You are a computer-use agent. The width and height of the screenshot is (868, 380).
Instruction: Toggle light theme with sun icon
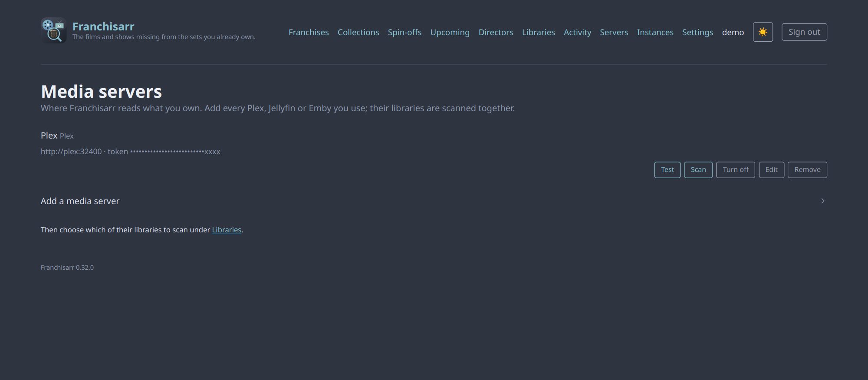click(763, 32)
